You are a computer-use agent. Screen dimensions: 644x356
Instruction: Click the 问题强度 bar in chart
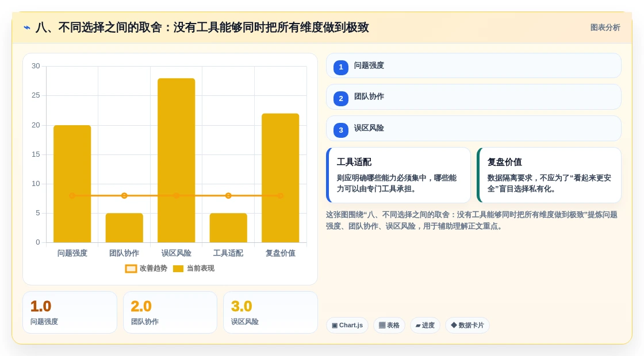pyautogui.click(x=72, y=184)
